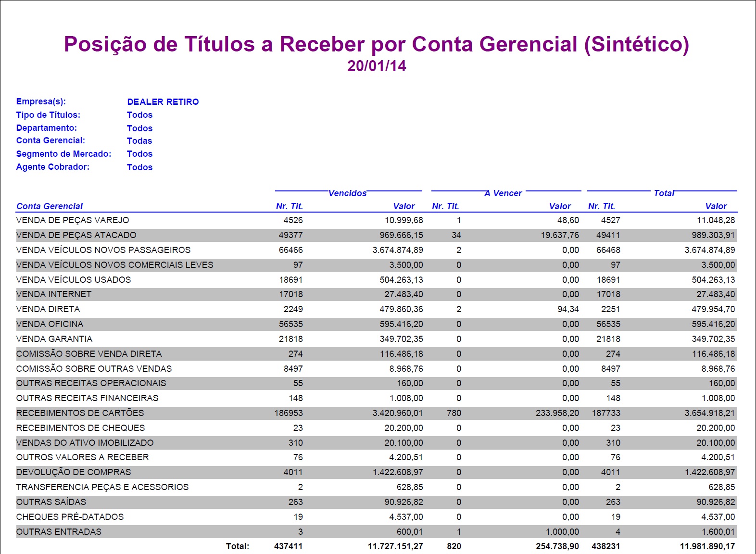Click the grand total value 11.981.890,17
This screenshot has width=756, height=554.
(707, 546)
